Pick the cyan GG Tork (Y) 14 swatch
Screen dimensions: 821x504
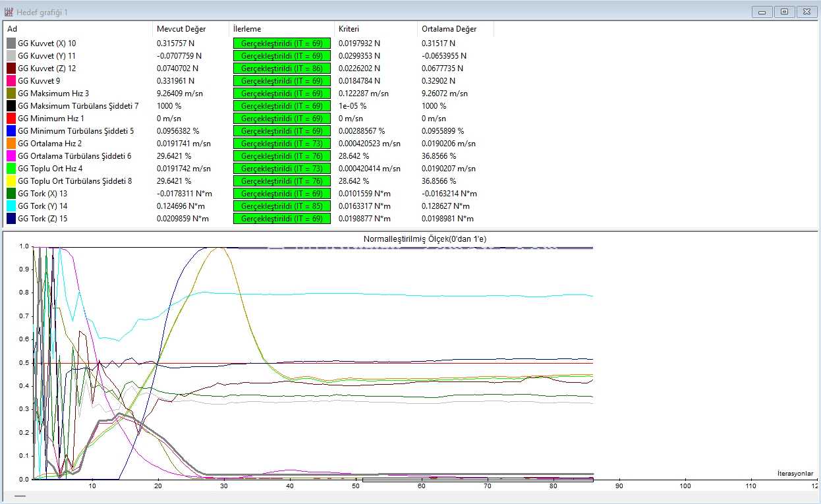(x=11, y=206)
